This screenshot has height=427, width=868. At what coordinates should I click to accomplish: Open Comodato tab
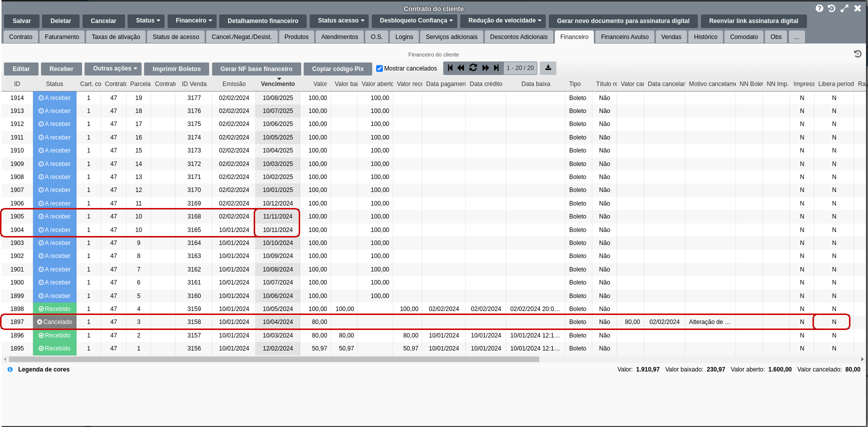coord(744,37)
